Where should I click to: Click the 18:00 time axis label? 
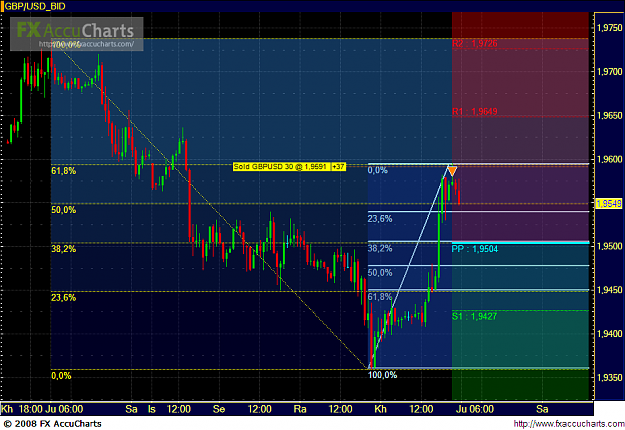31,409
